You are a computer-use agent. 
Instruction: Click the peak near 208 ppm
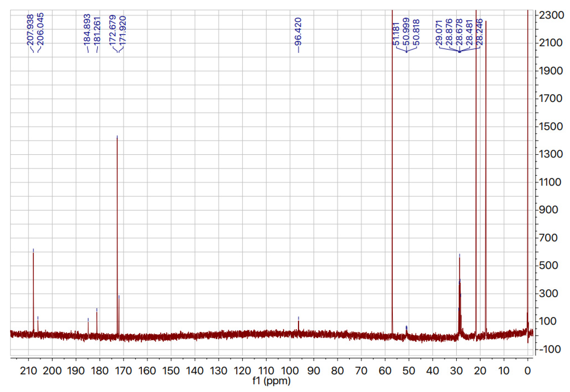(33, 290)
